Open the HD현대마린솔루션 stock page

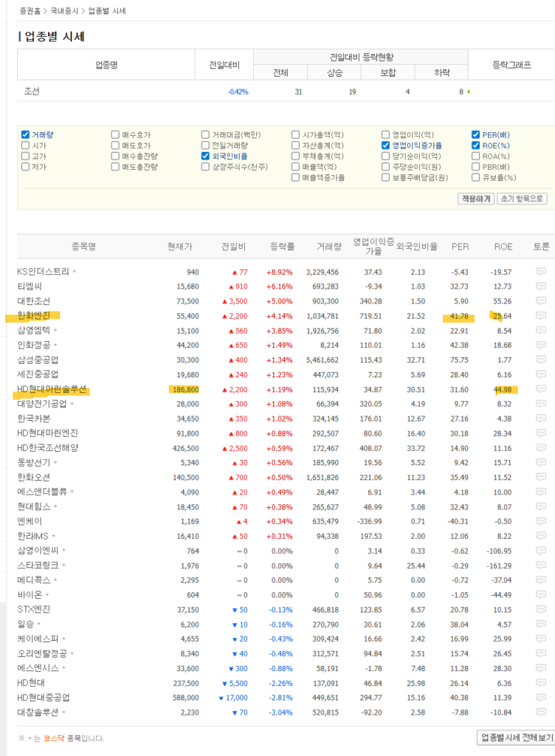point(52,389)
